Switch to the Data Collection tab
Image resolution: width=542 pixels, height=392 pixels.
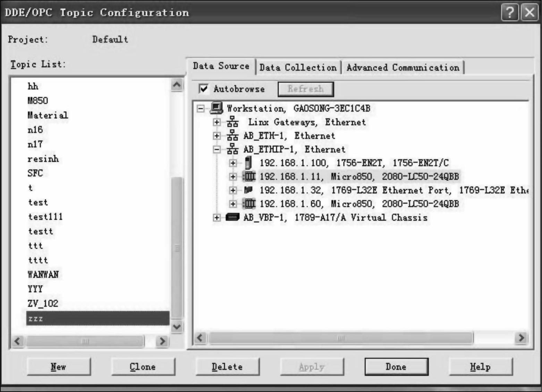point(298,67)
